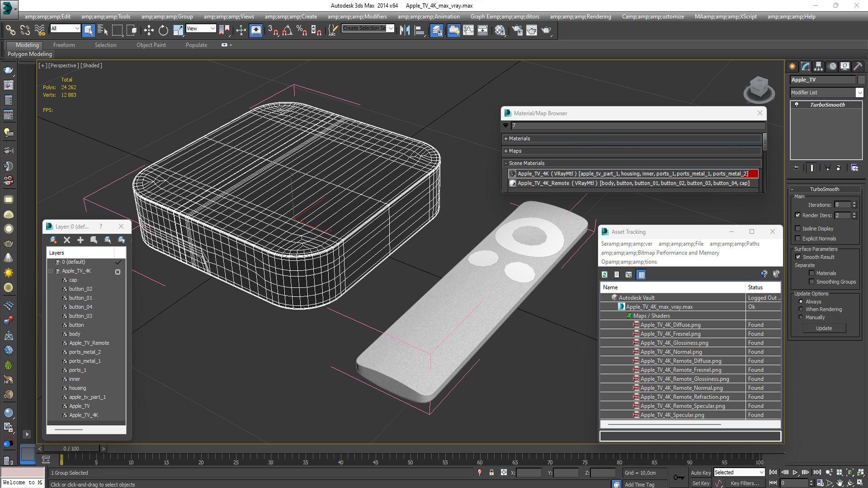Open the Animation menu
868x488 pixels.
[429, 17]
